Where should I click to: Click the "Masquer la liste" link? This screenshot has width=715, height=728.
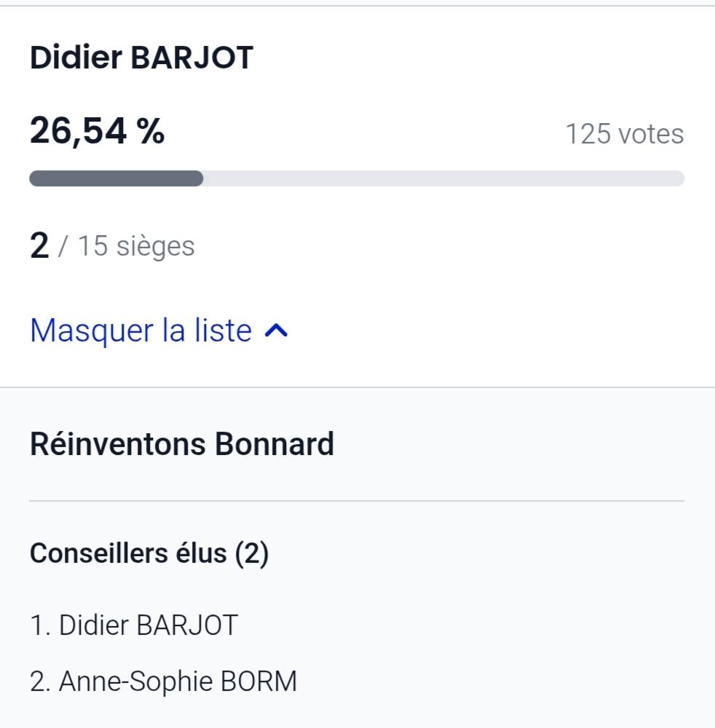pos(141,331)
